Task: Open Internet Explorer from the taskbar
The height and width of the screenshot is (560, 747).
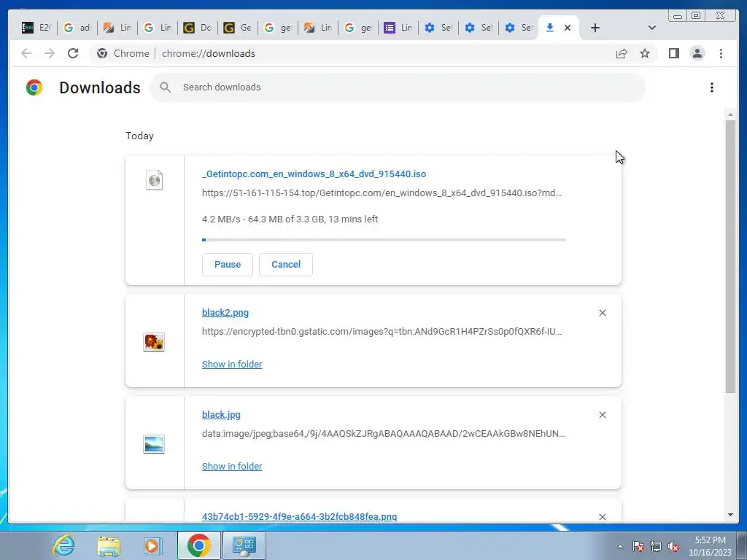Action: [64, 545]
